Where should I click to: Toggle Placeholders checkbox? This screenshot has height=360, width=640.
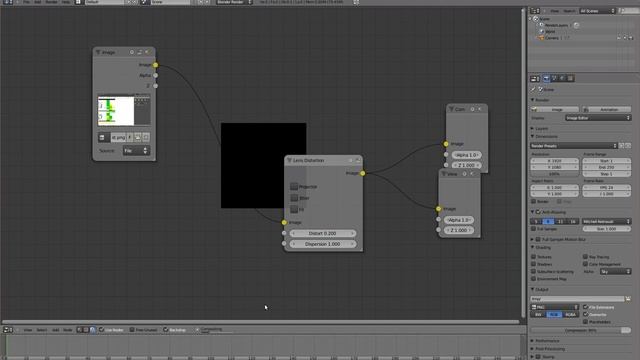[585, 322]
